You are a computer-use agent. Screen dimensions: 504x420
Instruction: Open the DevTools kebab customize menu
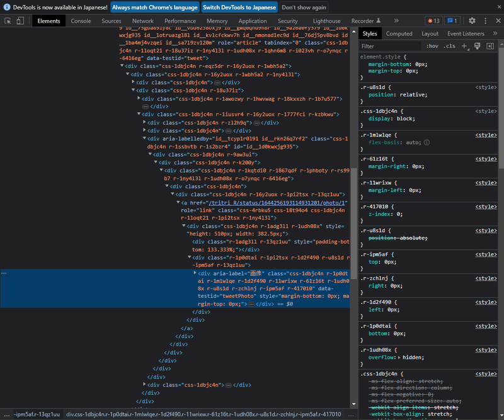(x=485, y=21)
